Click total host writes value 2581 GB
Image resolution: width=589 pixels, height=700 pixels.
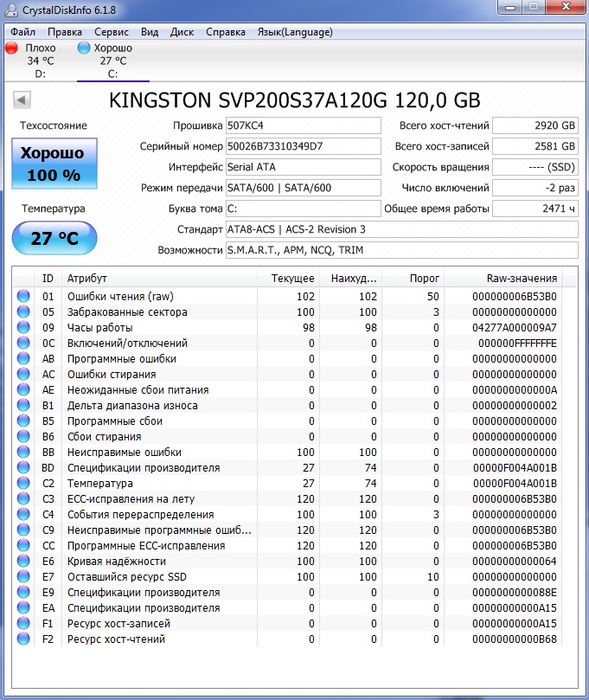535,146
